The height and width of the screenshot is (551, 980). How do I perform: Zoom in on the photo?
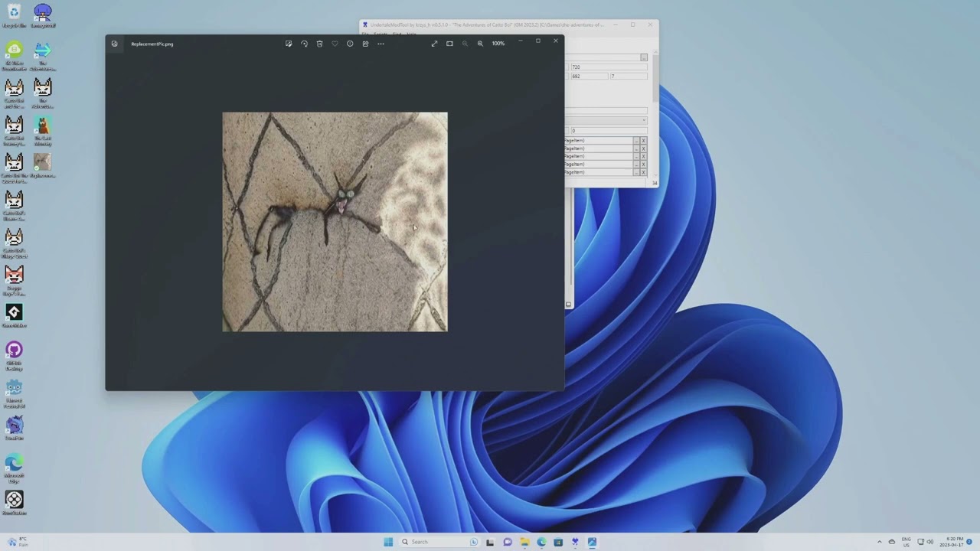click(x=480, y=44)
